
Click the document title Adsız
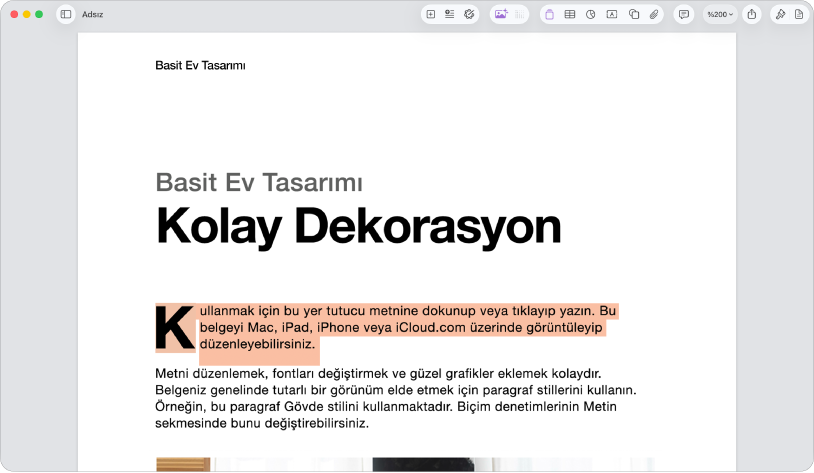click(x=92, y=15)
